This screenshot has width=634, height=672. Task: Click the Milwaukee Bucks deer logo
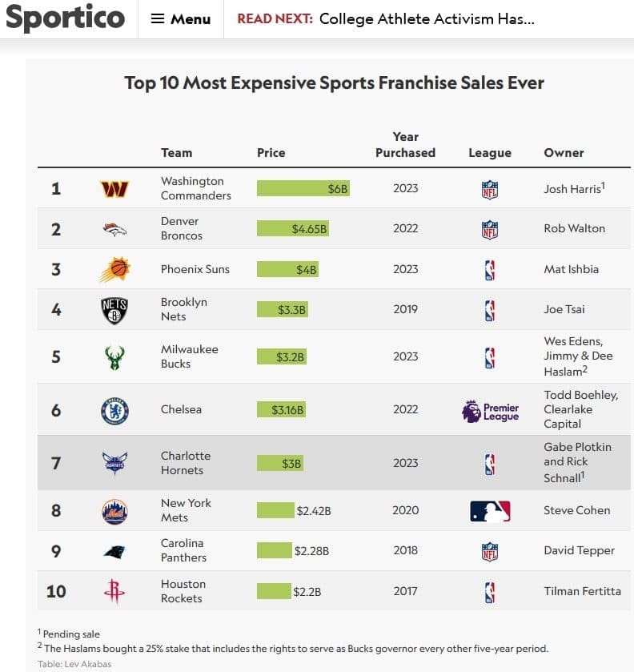114,357
